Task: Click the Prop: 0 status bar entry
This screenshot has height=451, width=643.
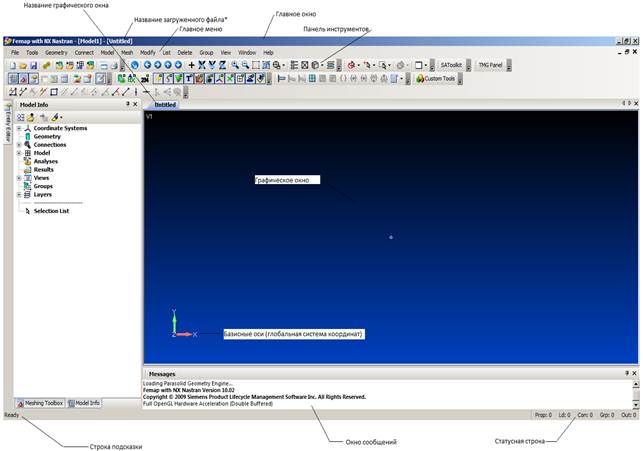Action: coord(543,415)
